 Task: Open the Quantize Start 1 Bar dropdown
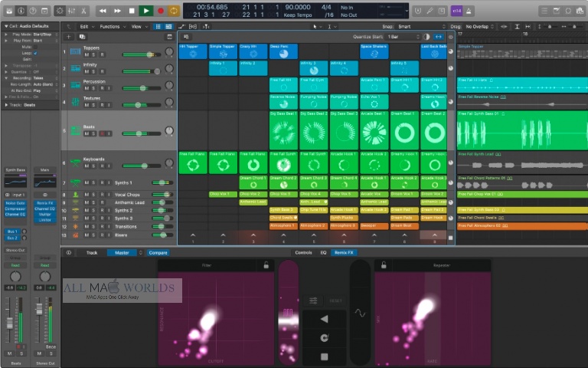coord(403,37)
